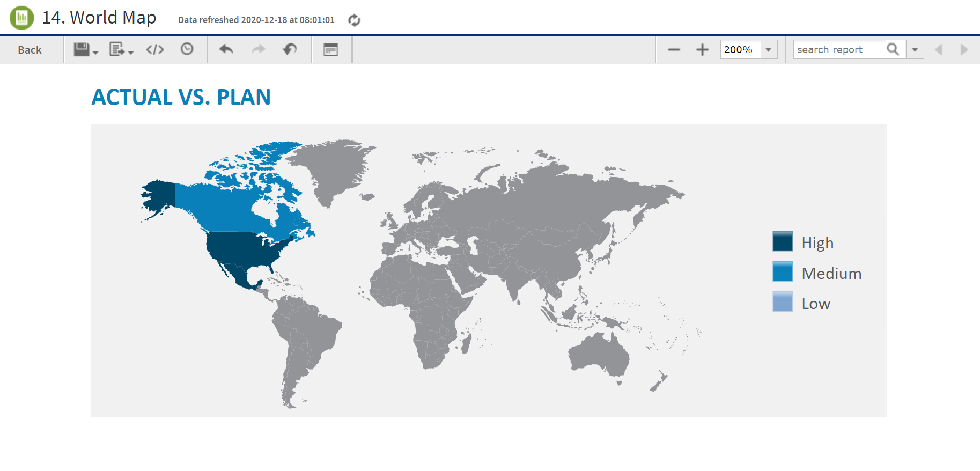Click the magnifier search icon
Viewport: 980px width, 471px height.
(893, 49)
